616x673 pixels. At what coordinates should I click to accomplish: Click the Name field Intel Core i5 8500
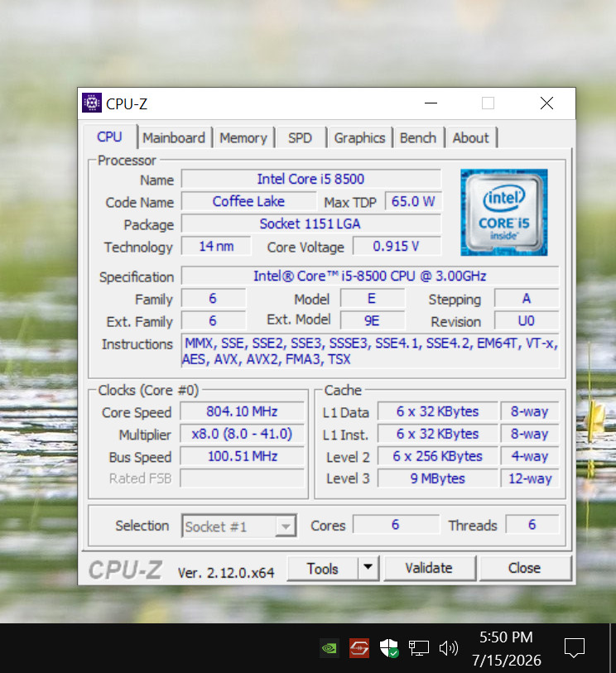[x=310, y=179]
